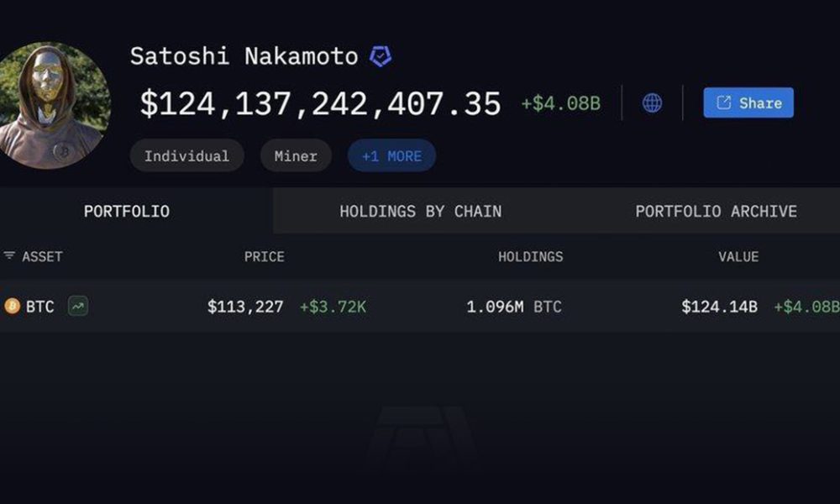Open the HOLDINGS BY CHAIN tab
The height and width of the screenshot is (504, 840).
click(x=421, y=211)
